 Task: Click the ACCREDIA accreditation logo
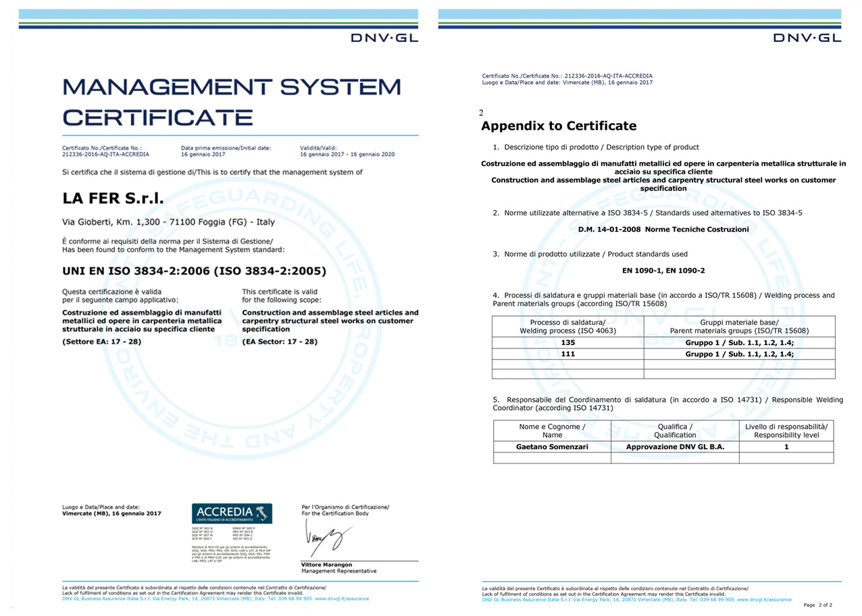[x=232, y=513]
